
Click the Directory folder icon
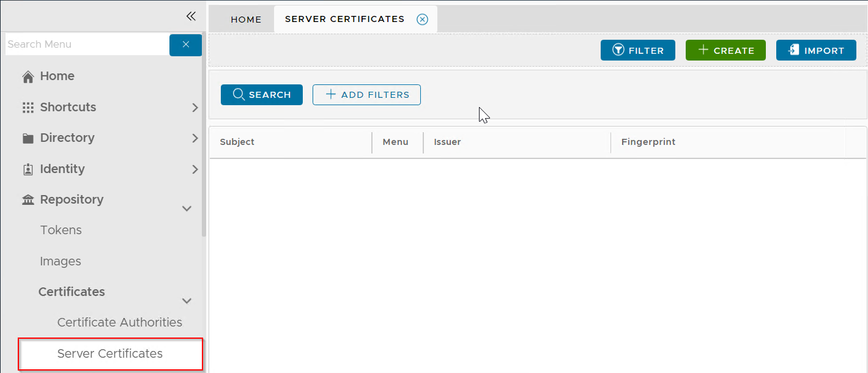[28, 138]
